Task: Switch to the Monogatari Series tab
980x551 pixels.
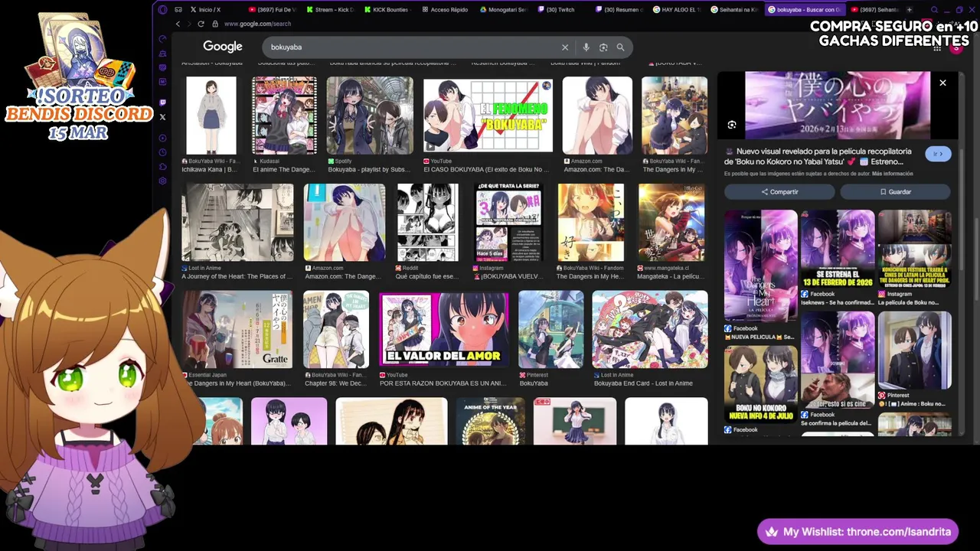Action: (504, 9)
